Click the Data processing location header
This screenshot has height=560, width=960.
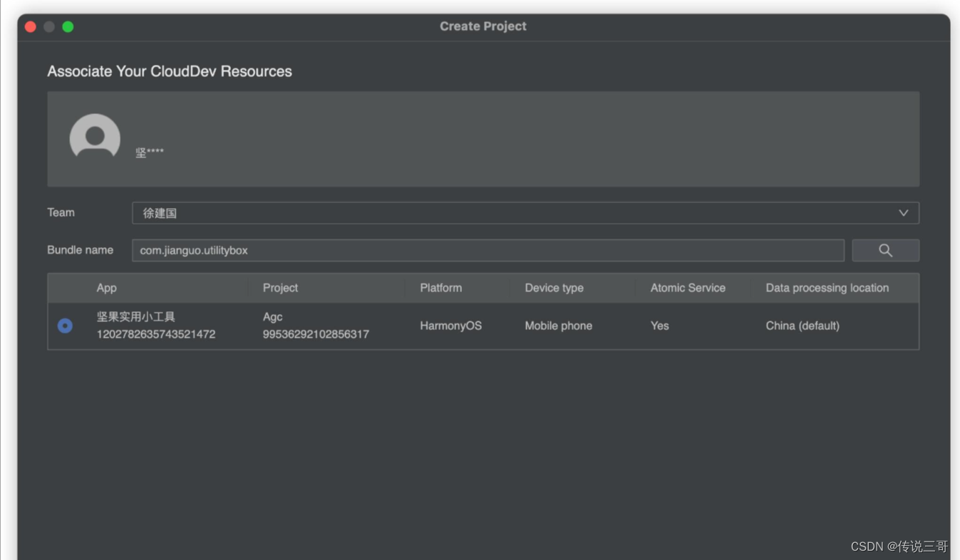pos(827,288)
